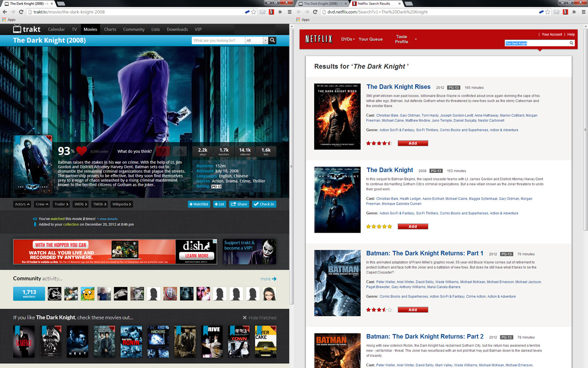Add The Dark Knight Rises to queue
This screenshot has height=368, width=588.
click(x=413, y=143)
